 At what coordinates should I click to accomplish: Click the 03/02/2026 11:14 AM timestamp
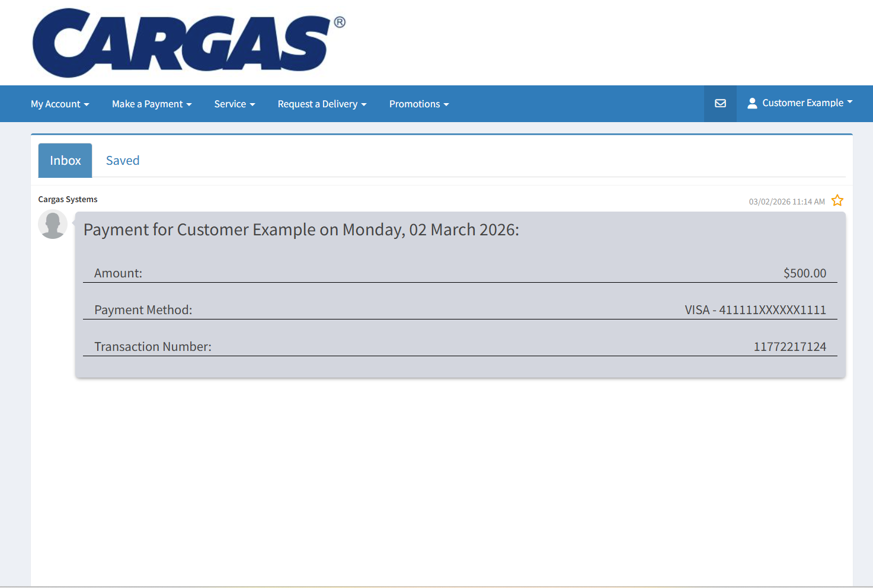786,202
